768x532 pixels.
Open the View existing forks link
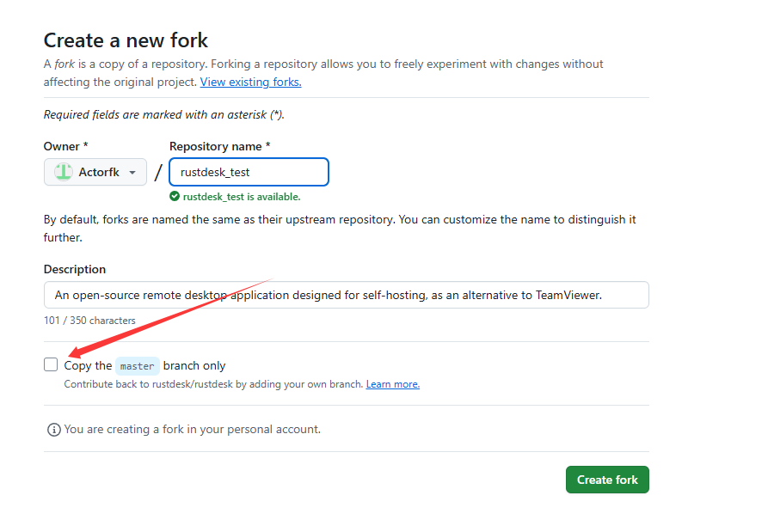250,82
